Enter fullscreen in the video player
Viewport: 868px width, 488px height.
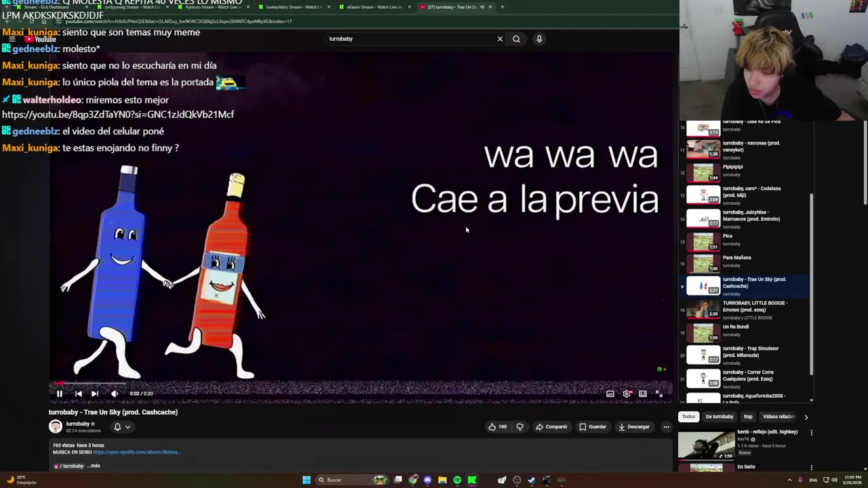(x=658, y=394)
